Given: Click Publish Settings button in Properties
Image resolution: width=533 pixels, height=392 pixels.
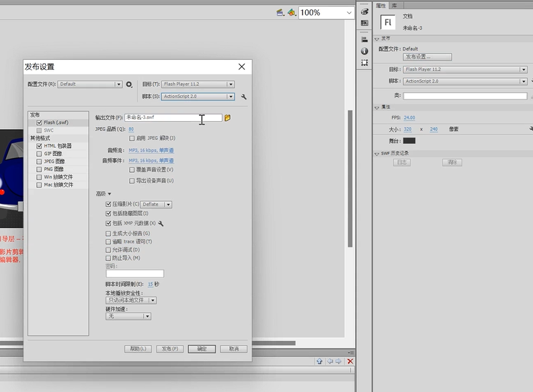Looking at the screenshot, I should click(x=427, y=56).
